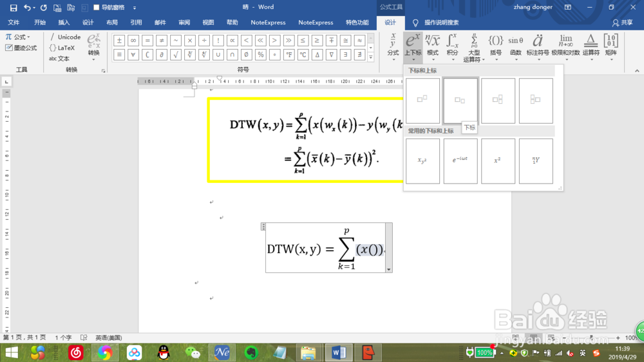
Task: Click the 共享 share button
Action: pyautogui.click(x=623, y=23)
